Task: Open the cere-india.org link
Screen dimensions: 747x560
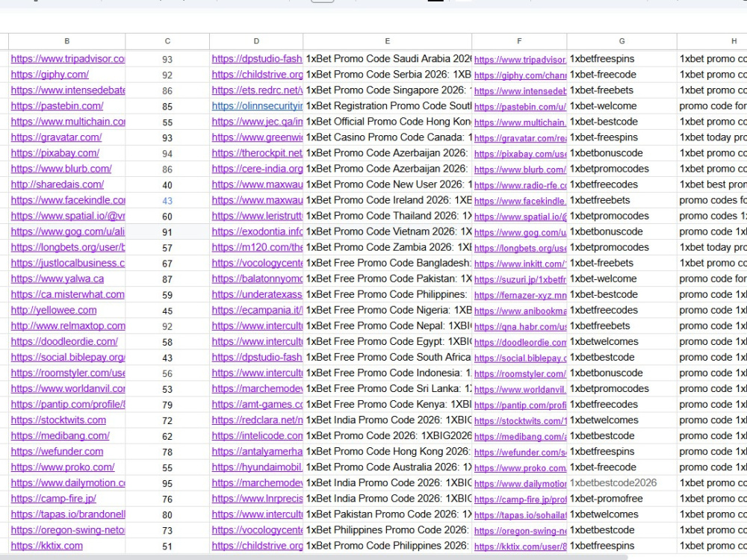Action: coord(257,169)
